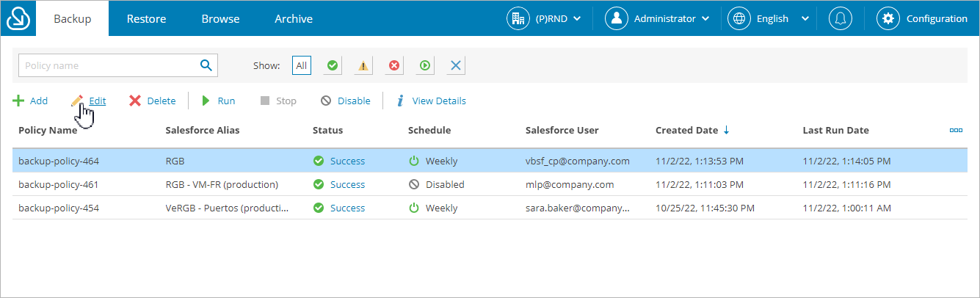
Task: Open the column chooser three-dots icon
Action: tap(956, 130)
